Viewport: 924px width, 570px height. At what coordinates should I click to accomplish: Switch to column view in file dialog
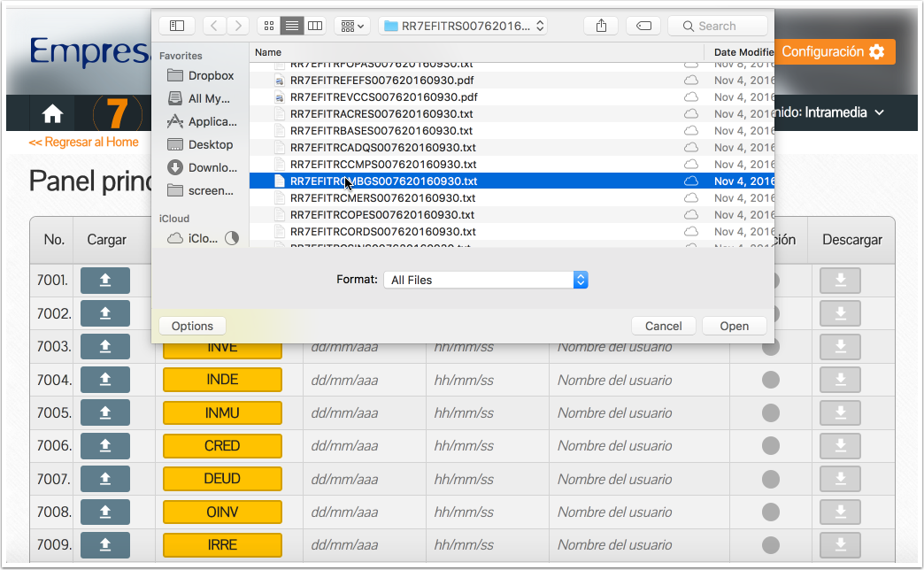314,26
